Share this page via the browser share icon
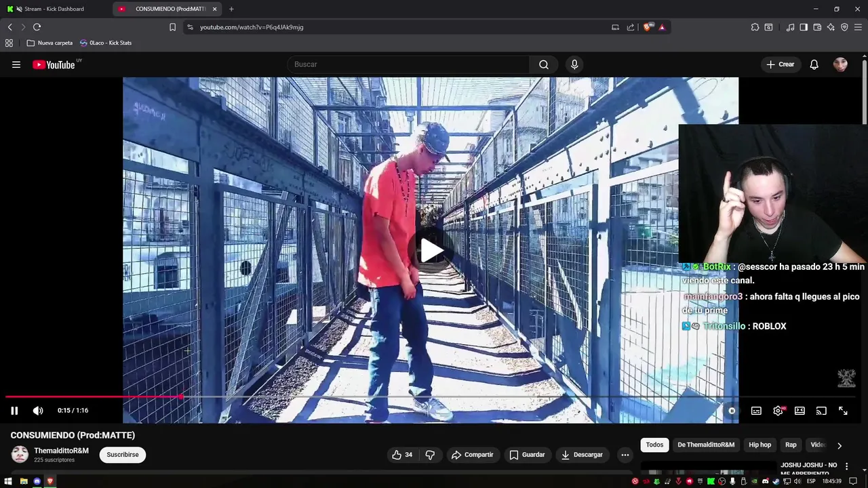This screenshot has width=868, height=488. tap(631, 27)
